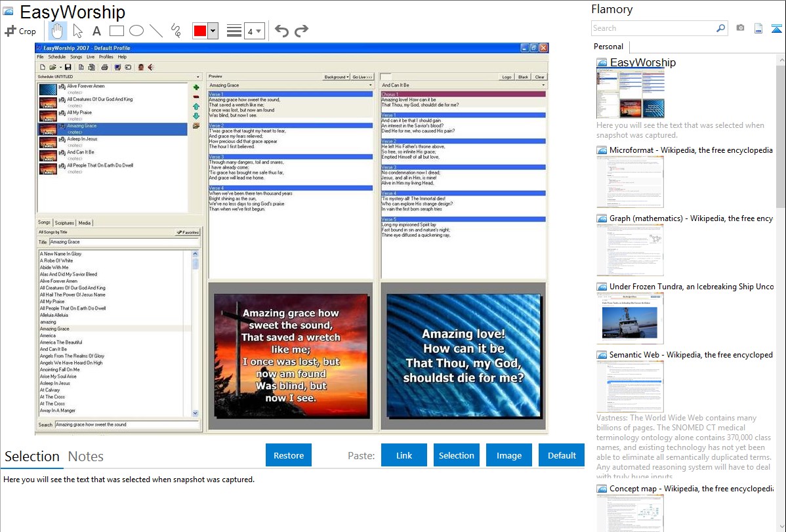Click the Link paste button

click(x=404, y=455)
